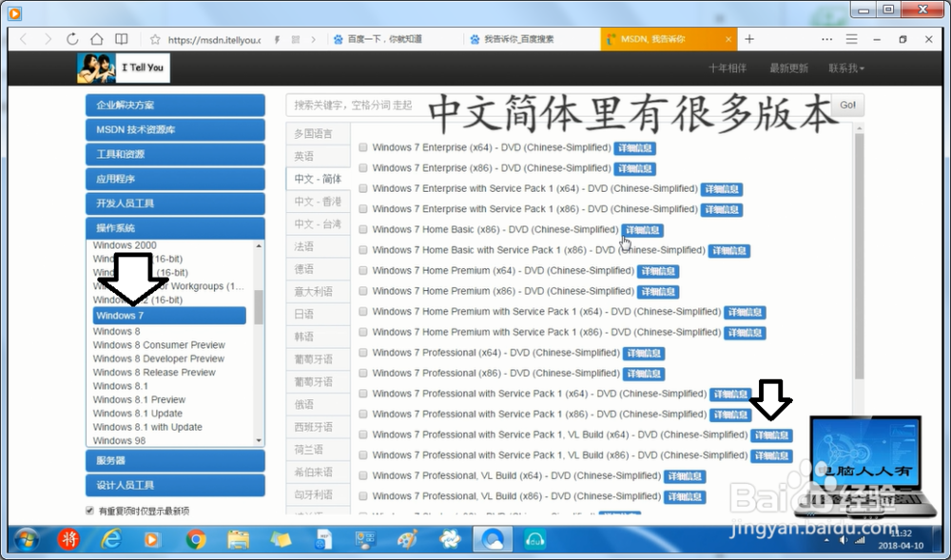951x560 pixels.
Task: Select the 中文 - 简体 language tab
Action: click(x=318, y=179)
